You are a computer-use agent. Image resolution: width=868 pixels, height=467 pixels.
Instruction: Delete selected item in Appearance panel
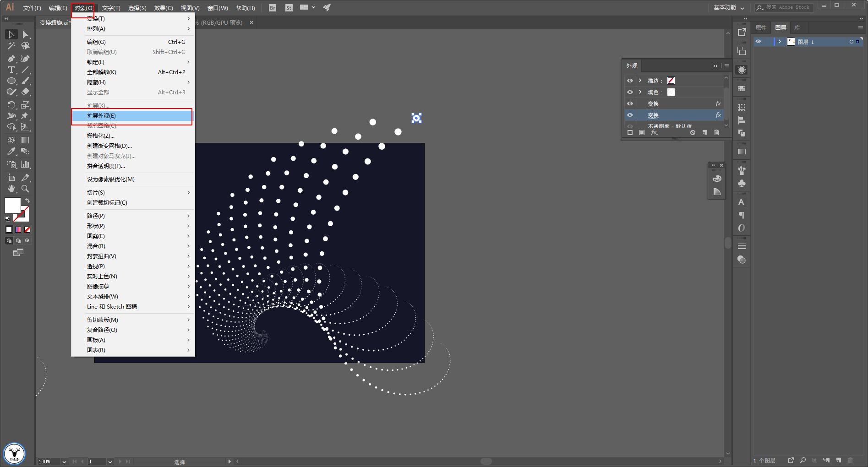click(716, 132)
